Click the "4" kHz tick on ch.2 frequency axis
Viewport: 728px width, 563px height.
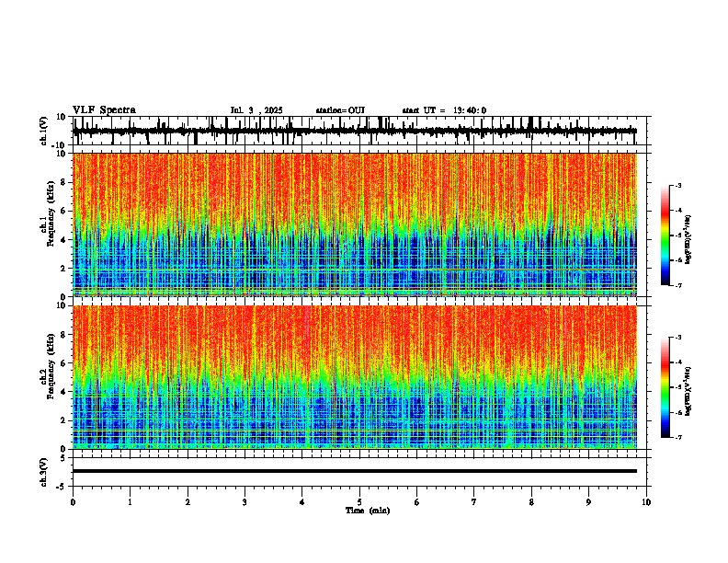63,392
